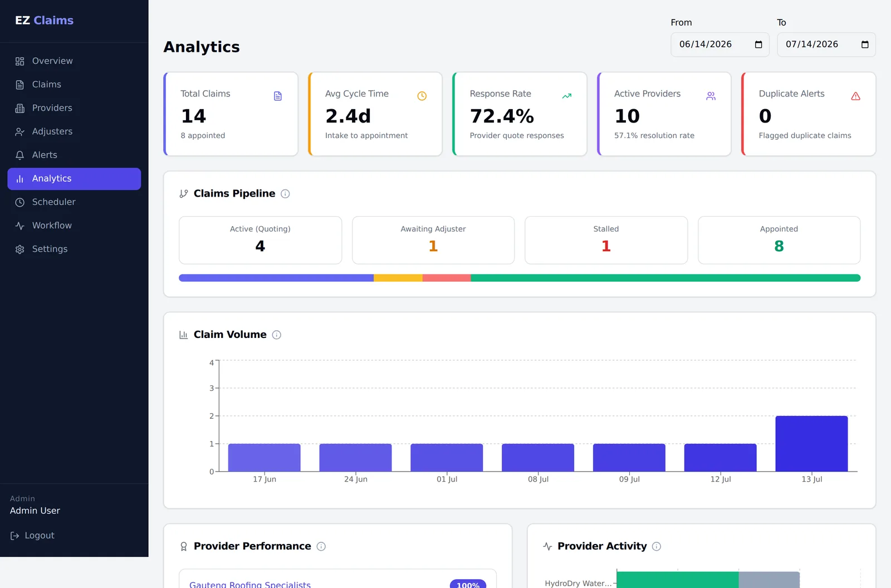Click the Settings gear icon in sidebar
The height and width of the screenshot is (588, 891).
click(x=20, y=249)
